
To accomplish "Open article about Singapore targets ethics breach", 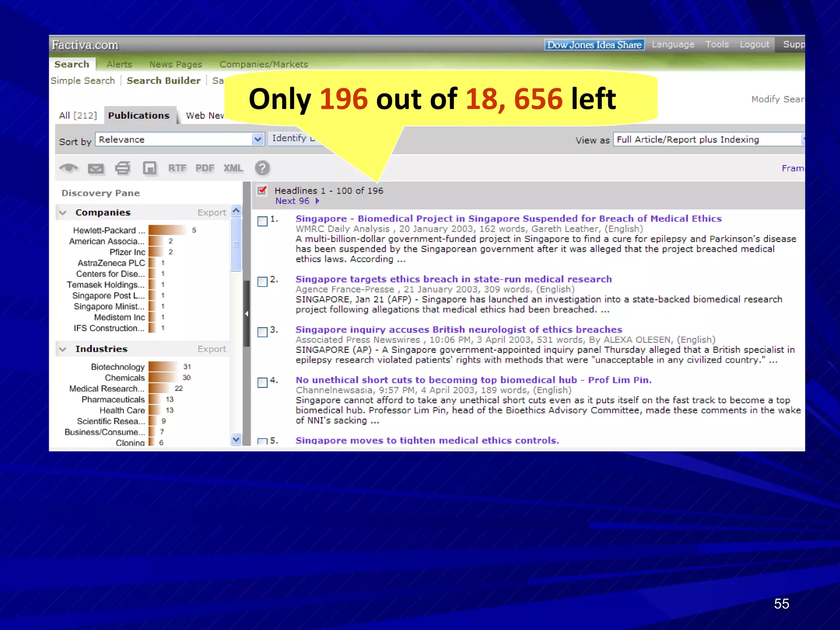I will 453,279.
